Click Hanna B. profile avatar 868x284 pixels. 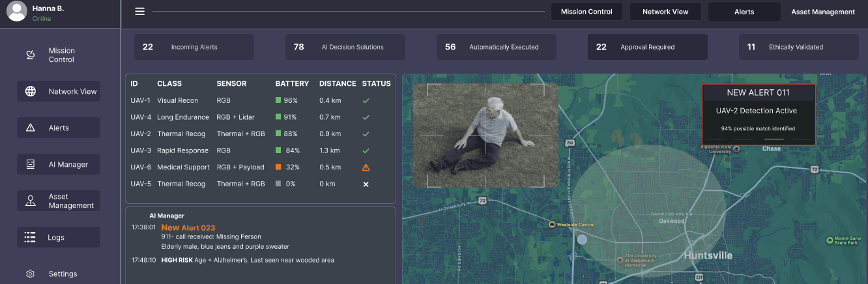tap(17, 11)
